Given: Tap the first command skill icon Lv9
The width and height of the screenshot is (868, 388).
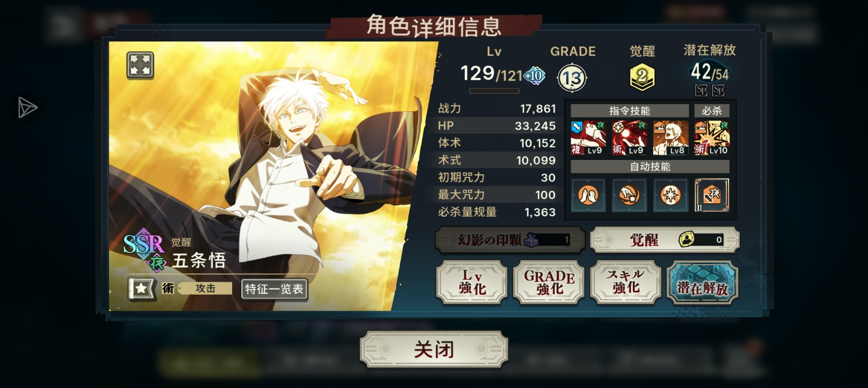Looking at the screenshot, I should (588, 138).
